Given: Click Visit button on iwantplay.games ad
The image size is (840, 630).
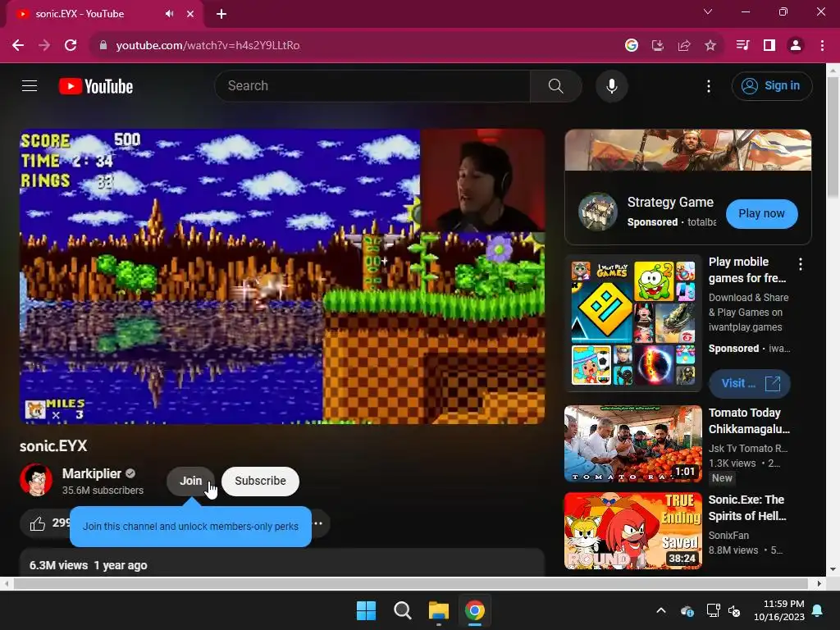Looking at the screenshot, I should tap(749, 384).
